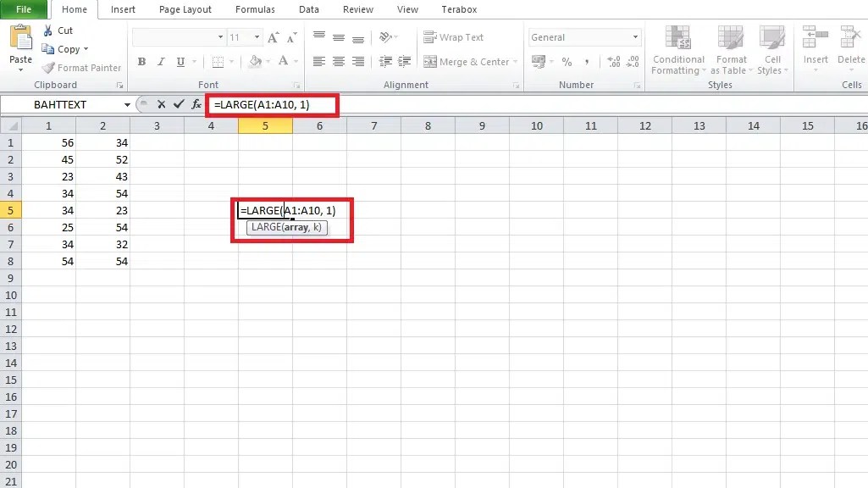Click the Increase Decimal icon
The image size is (868, 488).
(612, 61)
